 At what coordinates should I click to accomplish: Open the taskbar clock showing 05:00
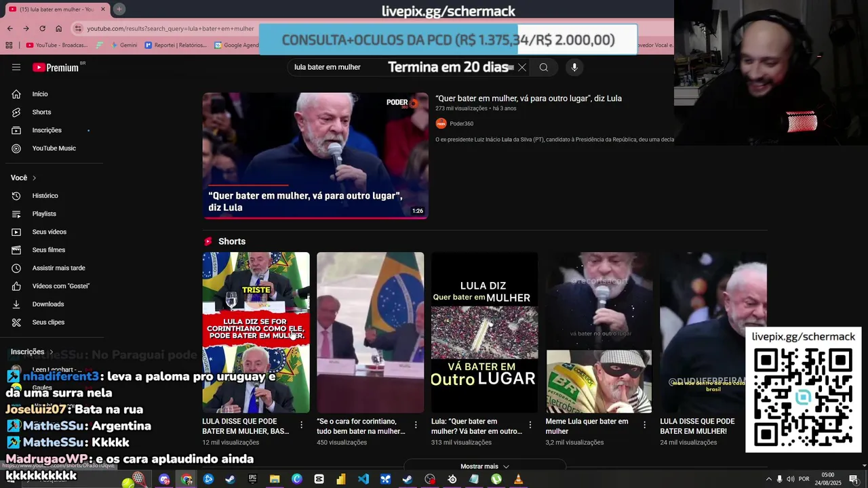(828, 479)
